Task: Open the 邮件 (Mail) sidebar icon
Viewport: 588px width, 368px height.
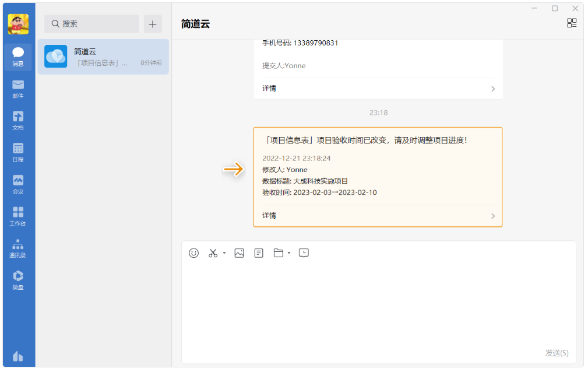Action: click(18, 89)
